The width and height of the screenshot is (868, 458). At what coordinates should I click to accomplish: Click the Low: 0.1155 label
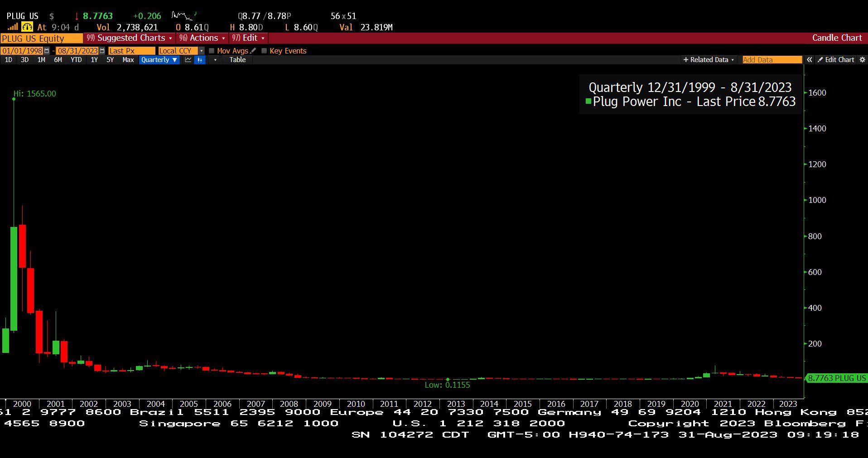447,385
